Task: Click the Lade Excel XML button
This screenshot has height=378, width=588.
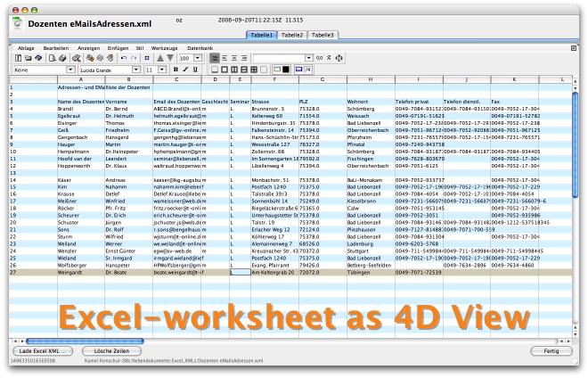Action: click(43, 351)
